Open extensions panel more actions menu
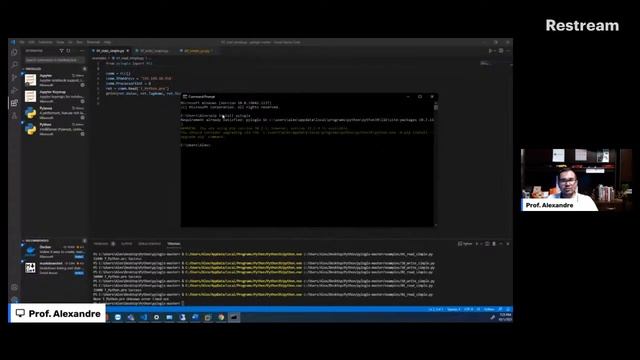640x360 pixels. 82,51
